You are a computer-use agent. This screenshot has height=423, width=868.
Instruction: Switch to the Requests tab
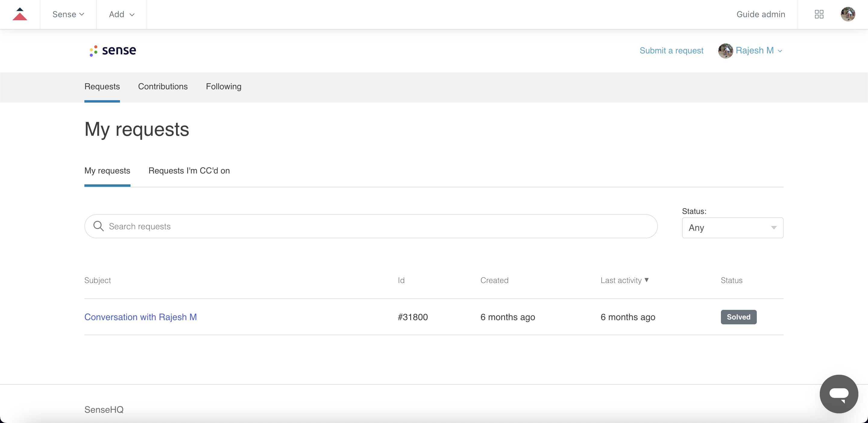click(102, 87)
